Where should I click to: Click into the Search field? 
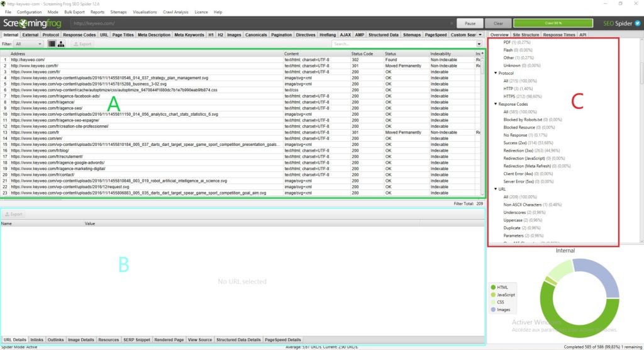404,44
